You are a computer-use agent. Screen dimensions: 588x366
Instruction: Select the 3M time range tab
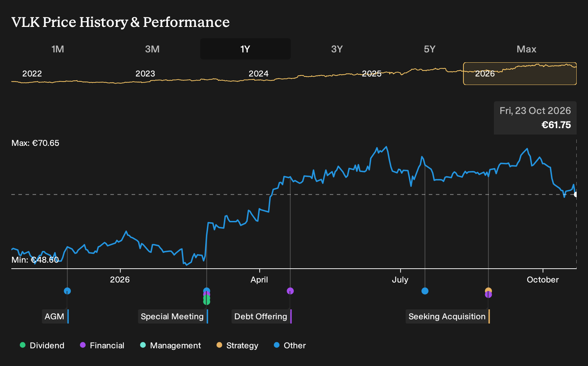(x=152, y=49)
